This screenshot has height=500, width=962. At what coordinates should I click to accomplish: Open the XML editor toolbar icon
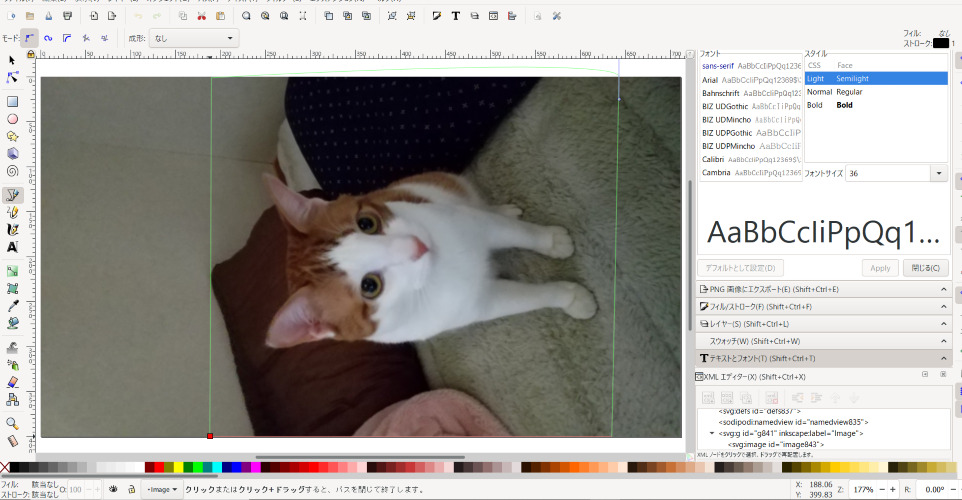(x=493, y=16)
